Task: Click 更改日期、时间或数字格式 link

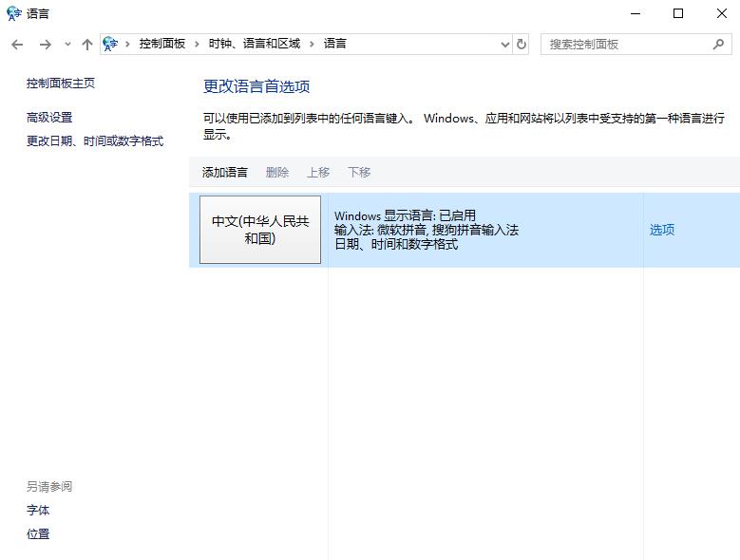Action: point(95,141)
